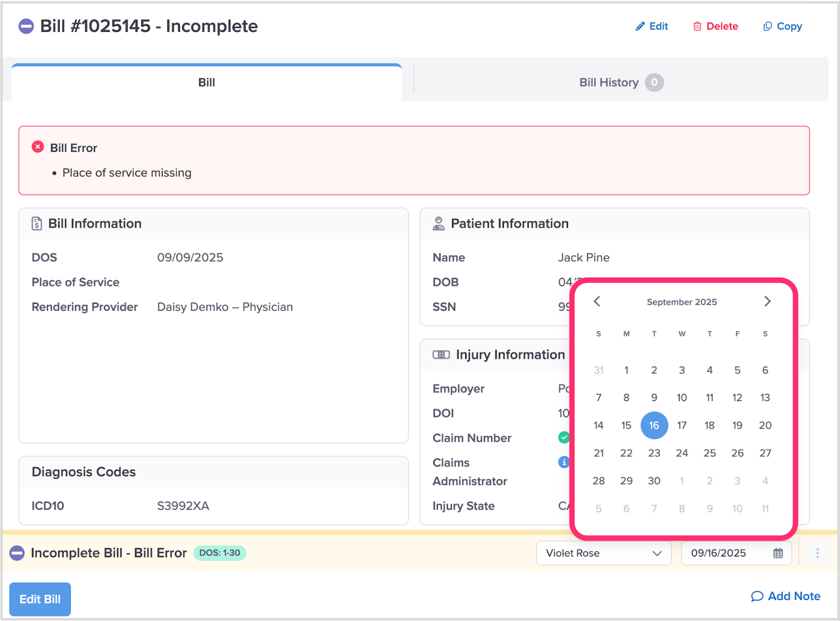Go to next month in calendar

point(767,301)
